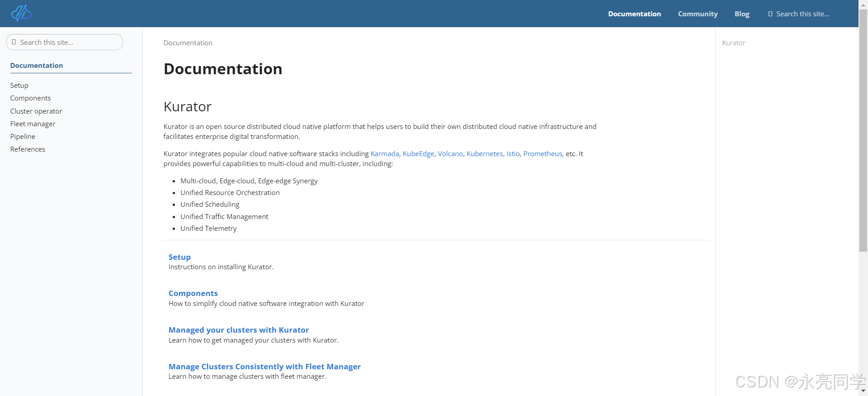Click the Kurator logo in header
This screenshot has height=396, width=868.
coord(21,13)
